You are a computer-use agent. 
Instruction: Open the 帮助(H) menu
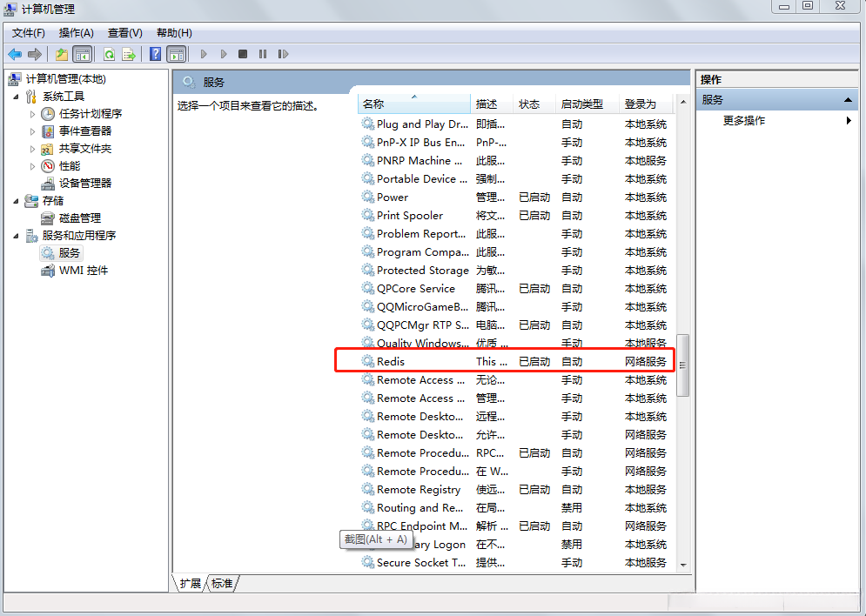174,33
